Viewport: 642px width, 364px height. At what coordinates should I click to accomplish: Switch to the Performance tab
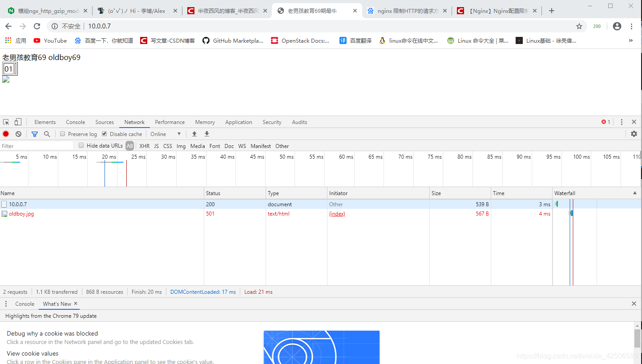pos(170,122)
